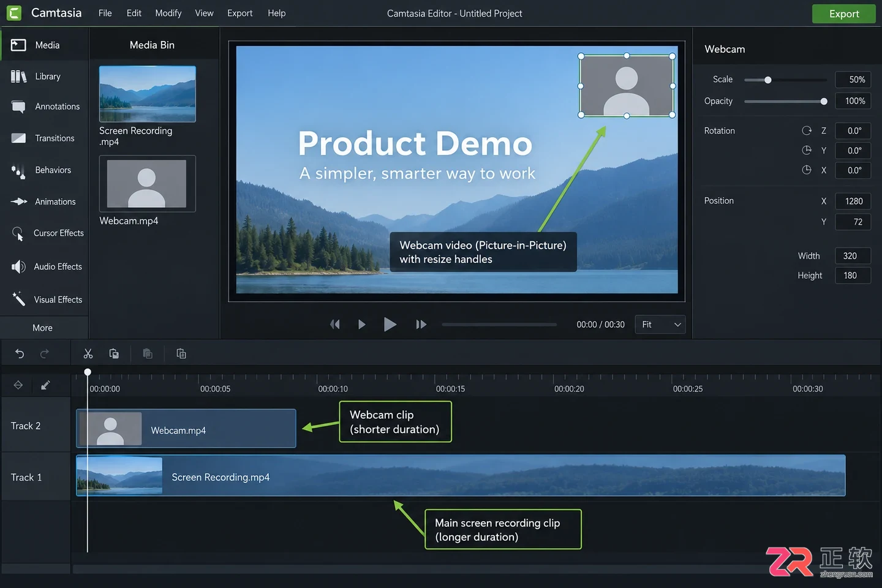This screenshot has width=882, height=588.
Task: Click the Paste icon in timeline toolbar
Action: 148,353
